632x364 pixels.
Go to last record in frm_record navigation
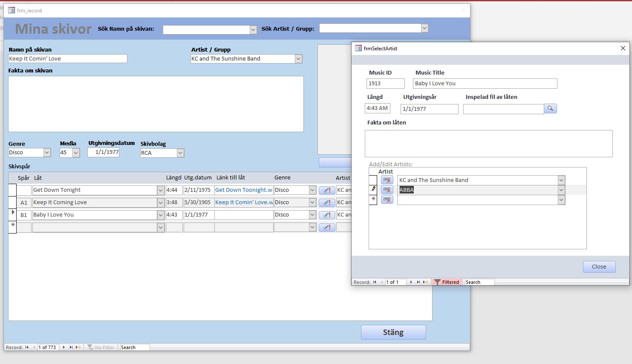[71, 347]
